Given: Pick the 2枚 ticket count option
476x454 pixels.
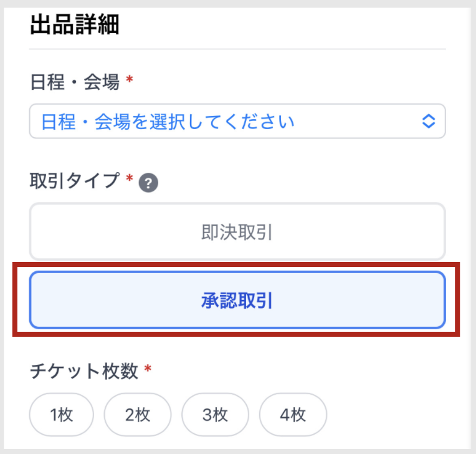Looking at the screenshot, I should [137, 414].
